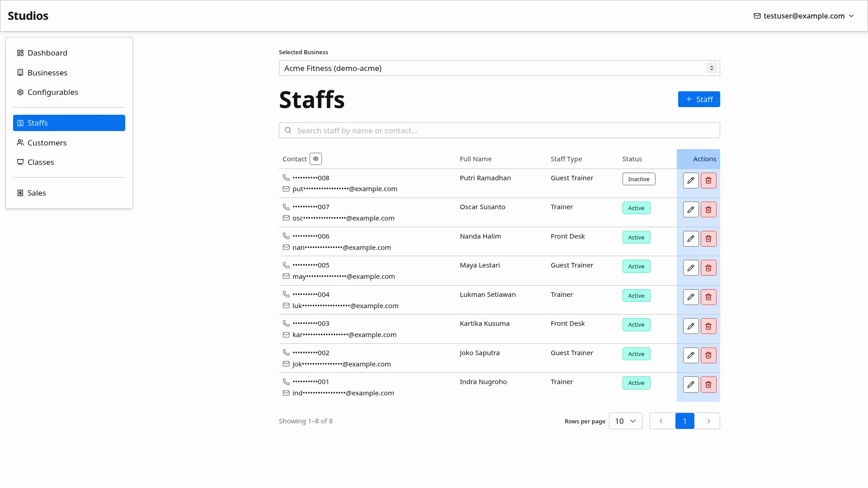Delete Joko Saputra from the table

click(708, 355)
